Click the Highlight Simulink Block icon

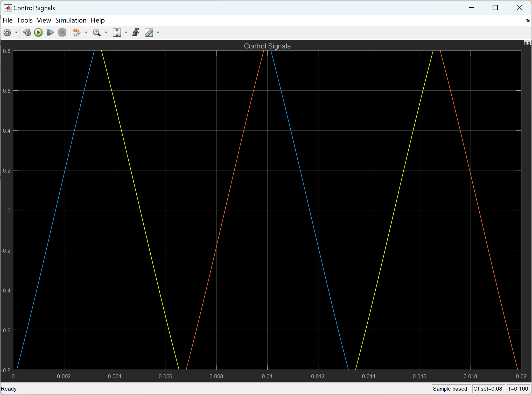pos(76,33)
